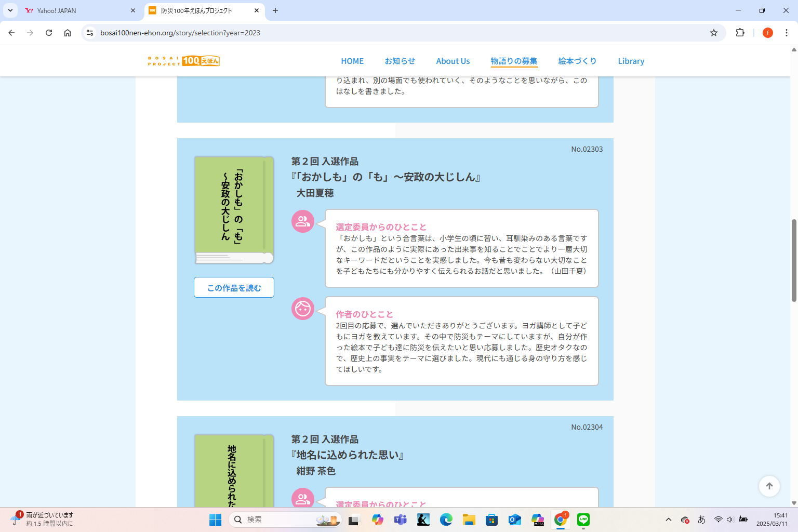This screenshot has width=798, height=532.
Task: Switch to the Yahoo! JAPAN tab
Action: click(x=78, y=10)
